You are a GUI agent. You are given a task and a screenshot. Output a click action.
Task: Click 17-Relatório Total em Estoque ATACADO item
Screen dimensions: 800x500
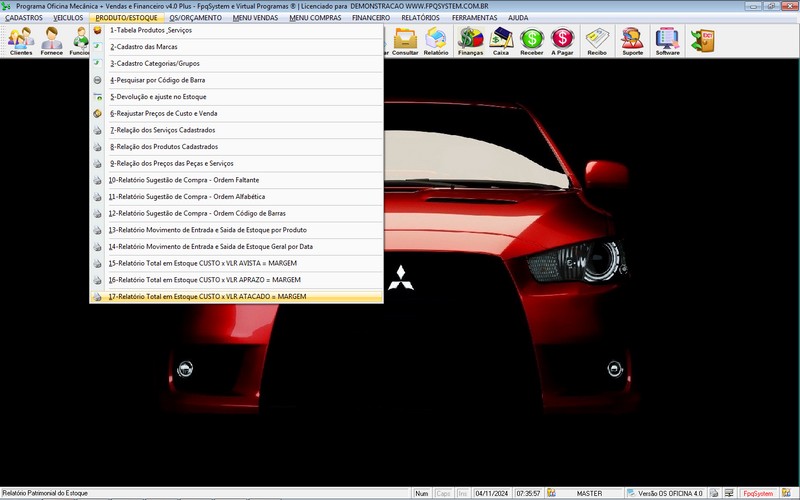pos(207,297)
